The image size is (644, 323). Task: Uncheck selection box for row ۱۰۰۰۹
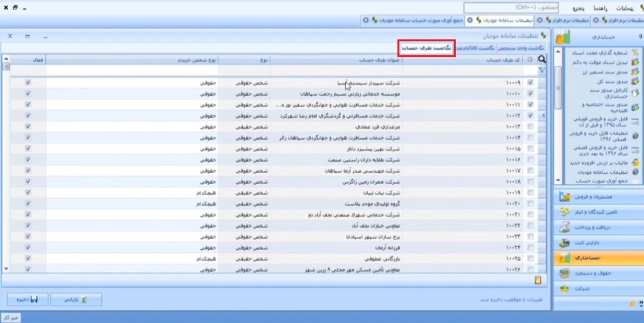click(530, 82)
